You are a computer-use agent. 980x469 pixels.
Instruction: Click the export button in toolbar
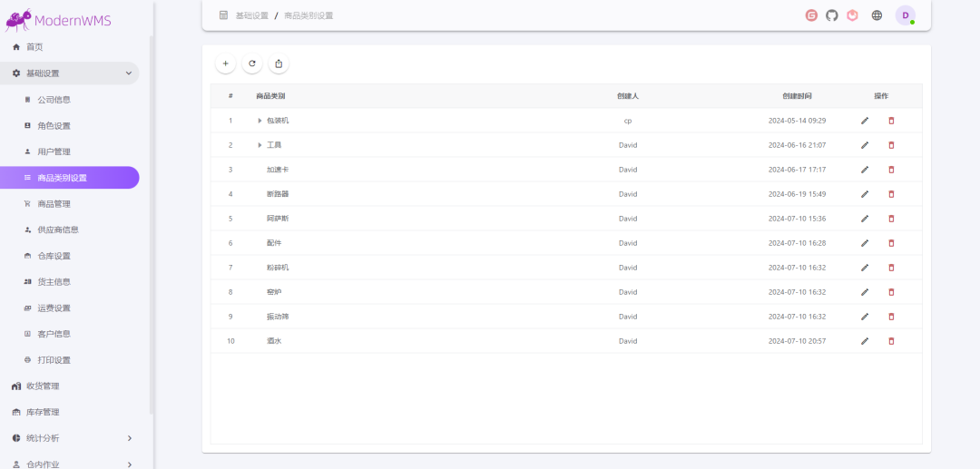[x=279, y=64]
